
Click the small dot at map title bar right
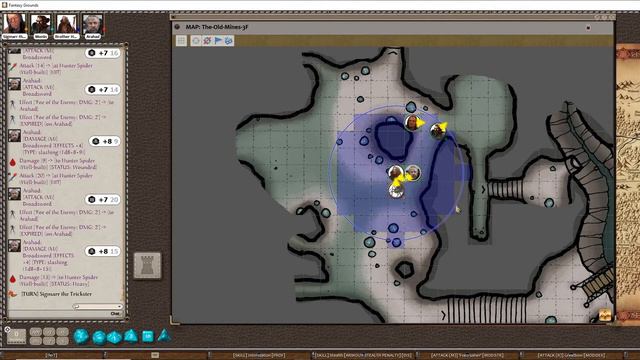(588, 28)
